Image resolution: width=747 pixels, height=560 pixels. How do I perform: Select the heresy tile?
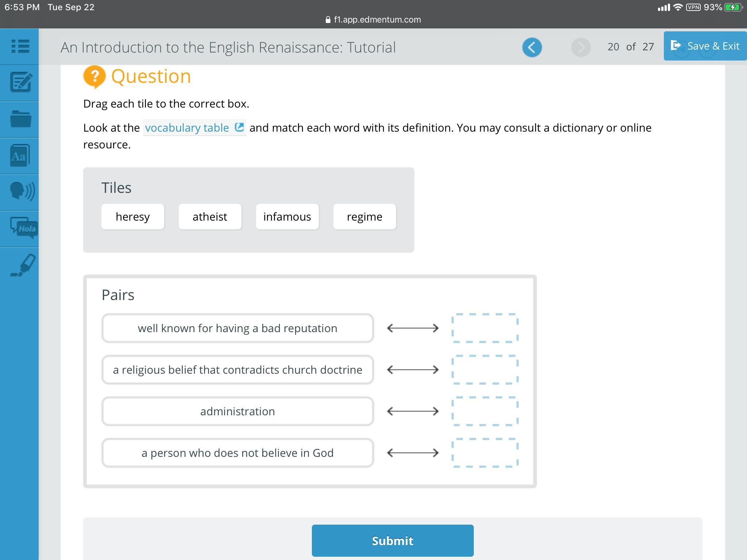click(132, 217)
